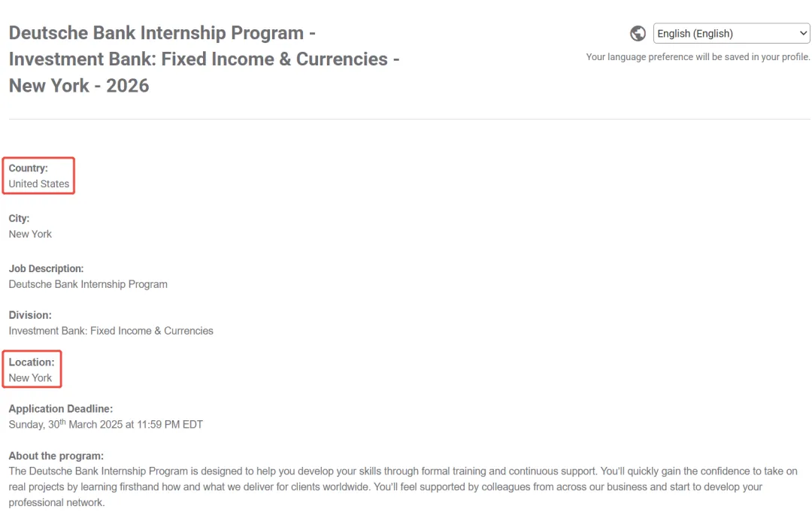Screen dimensions: 812x515
Task: Click the About the program heading
Action: (56, 456)
